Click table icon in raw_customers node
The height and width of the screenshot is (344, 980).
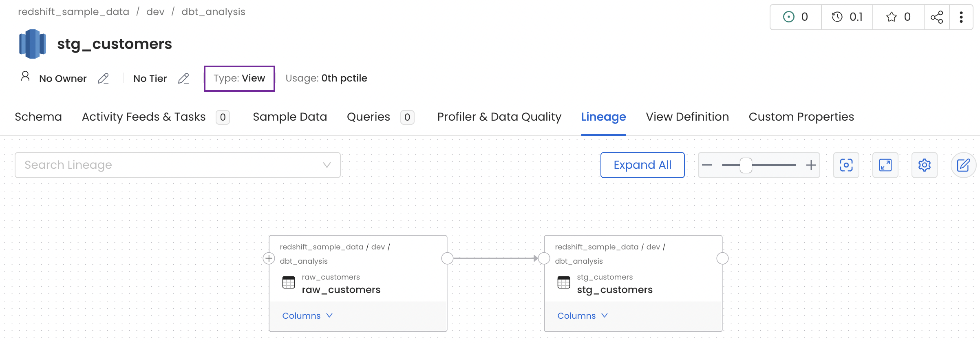pyautogui.click(x=289, y=282)
